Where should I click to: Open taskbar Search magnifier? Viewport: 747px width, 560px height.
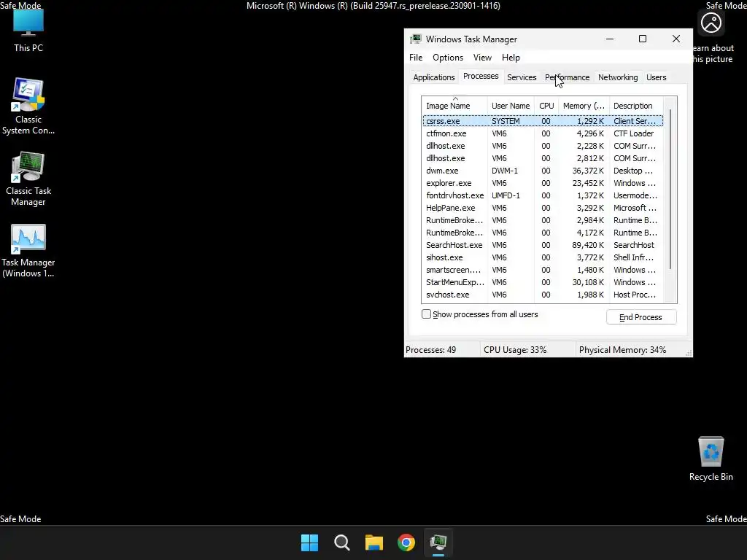tap(342, 542)
